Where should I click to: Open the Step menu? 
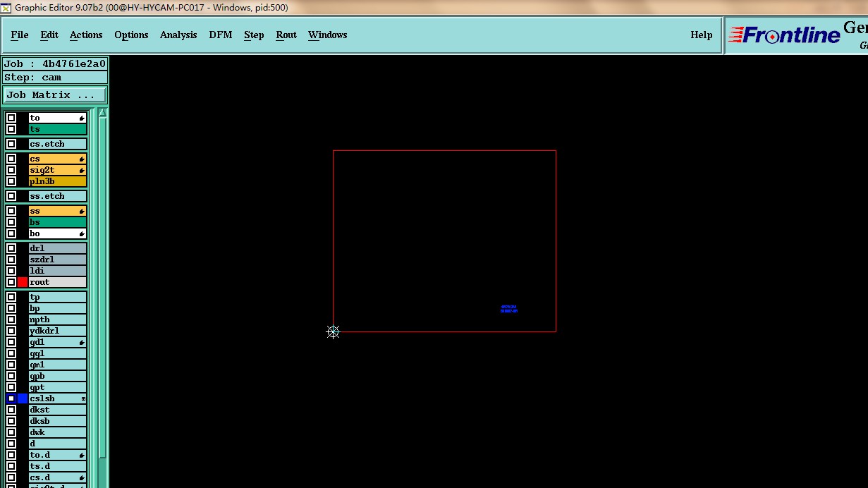tap(254, 35)
